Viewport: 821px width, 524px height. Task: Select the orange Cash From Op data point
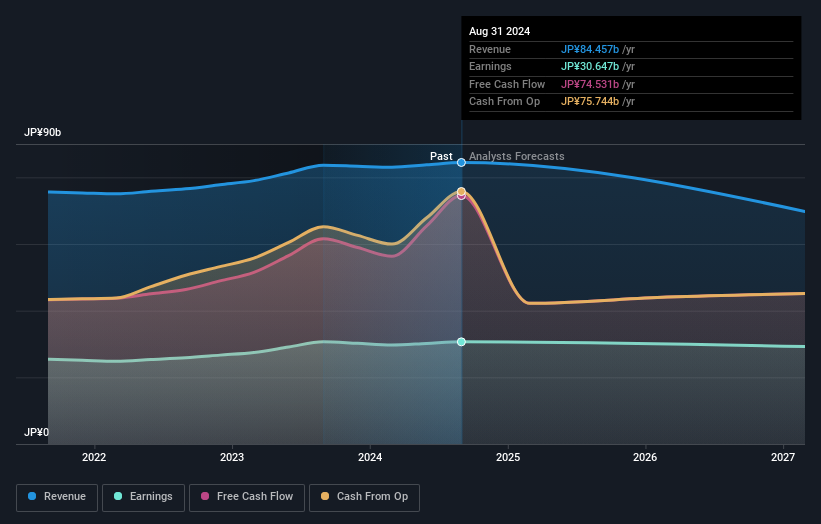click(x=461, y=192)
